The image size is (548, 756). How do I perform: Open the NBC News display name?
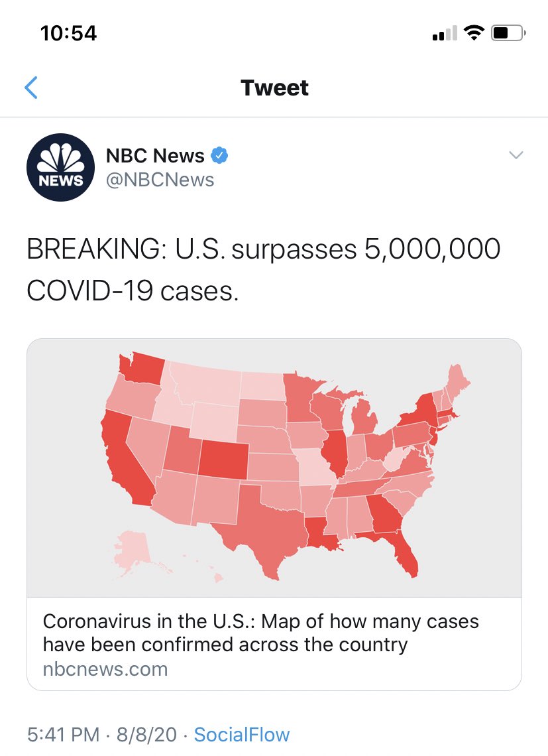(x=155, y=156)
